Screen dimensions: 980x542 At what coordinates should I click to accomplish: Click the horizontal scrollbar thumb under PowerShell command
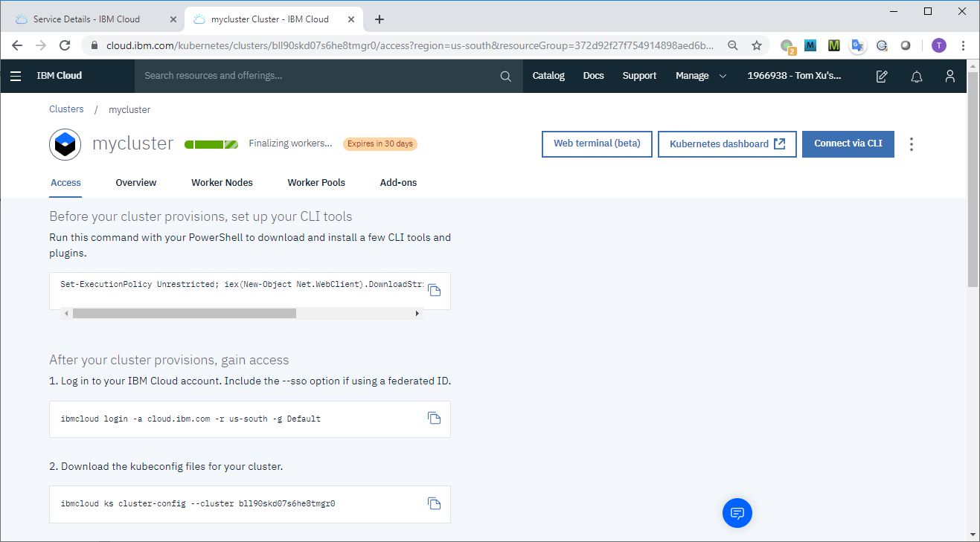(x=185, y=314)
